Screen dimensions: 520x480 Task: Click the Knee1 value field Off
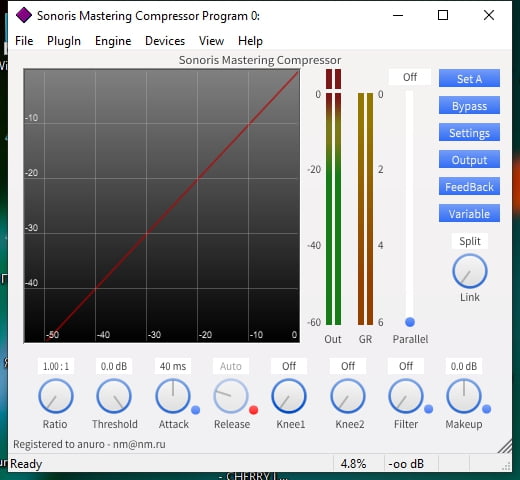(289, 366)
